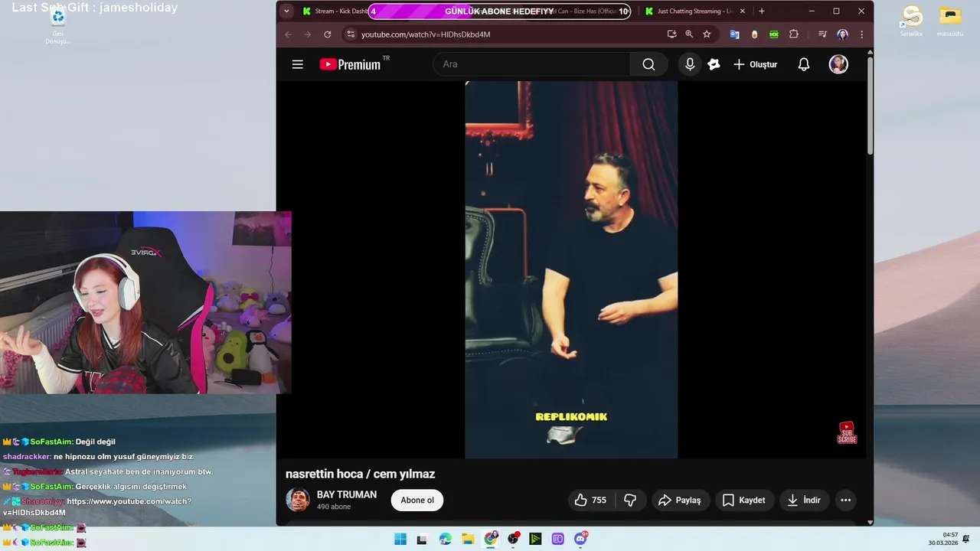Open OBS Studio from the taskbar
980x551 pixels.
point(513,539)
